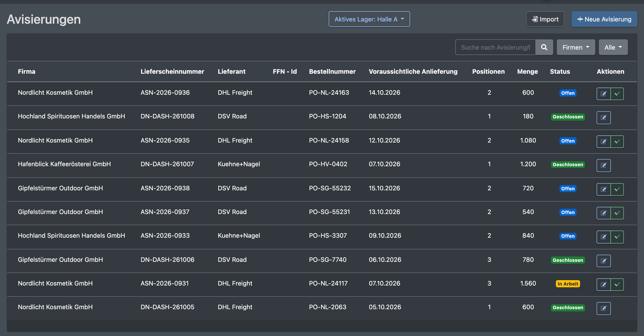This screenshot has height=336, width=644.
Task: Confirm ASN-2026-0937 via checkmark icon
Action: 617,213
